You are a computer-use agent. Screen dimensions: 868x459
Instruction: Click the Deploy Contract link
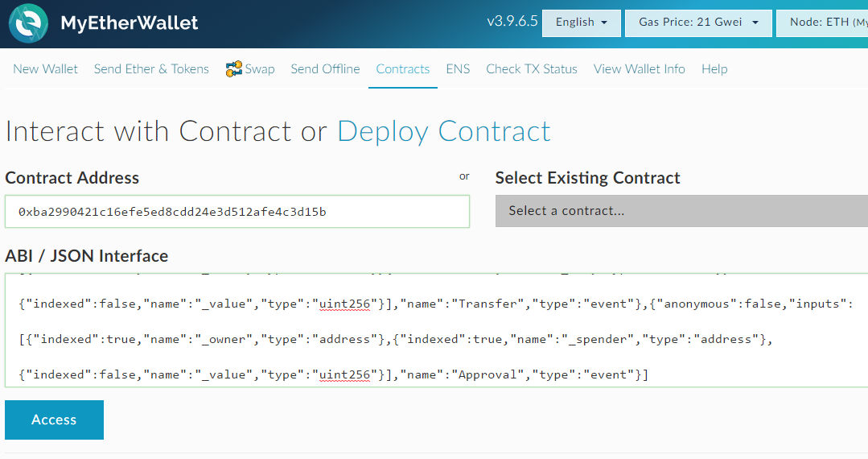(x=444, y=131)
